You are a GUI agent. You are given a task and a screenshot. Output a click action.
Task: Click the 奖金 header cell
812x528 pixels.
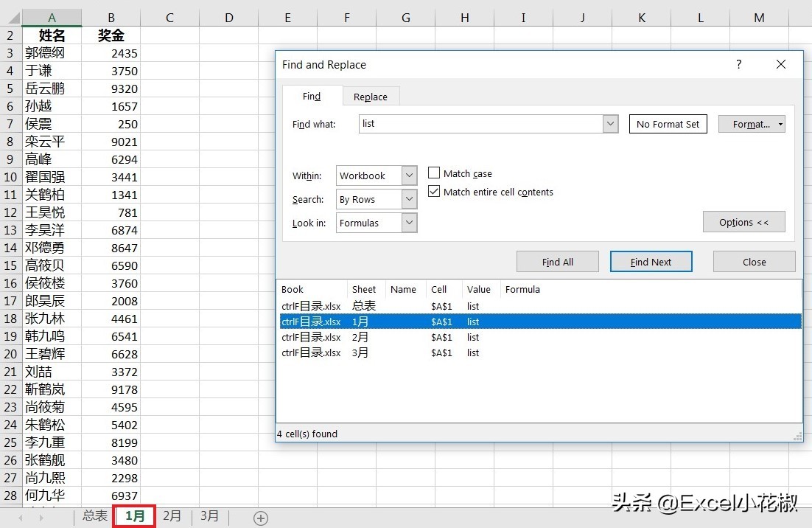coord(111,35)
